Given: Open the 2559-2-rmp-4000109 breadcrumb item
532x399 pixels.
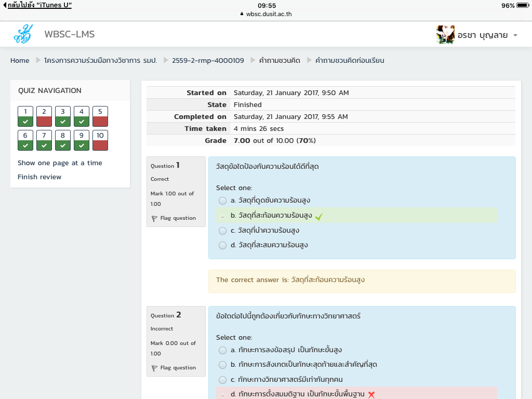Looking at the screenshot, I should (x=208, y=60).
